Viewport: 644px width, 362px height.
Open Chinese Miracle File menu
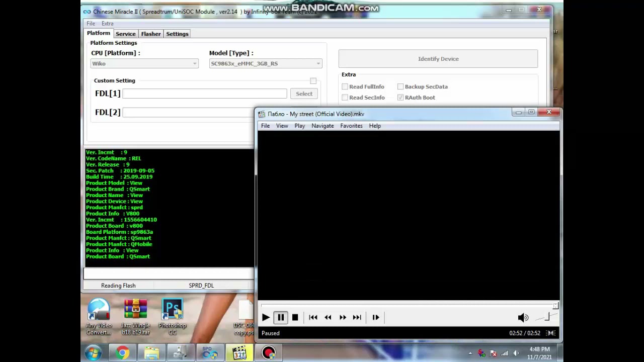[x=91, y=24]
